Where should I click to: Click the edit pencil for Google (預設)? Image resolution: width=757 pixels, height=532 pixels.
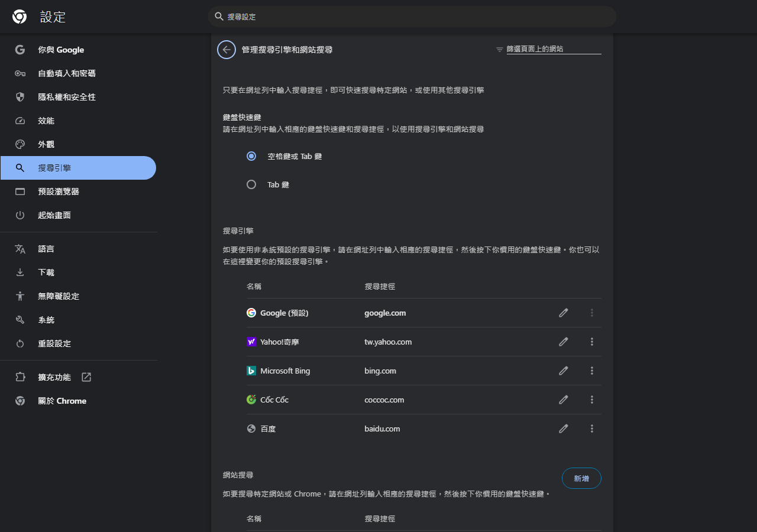[x=563, y=313]
